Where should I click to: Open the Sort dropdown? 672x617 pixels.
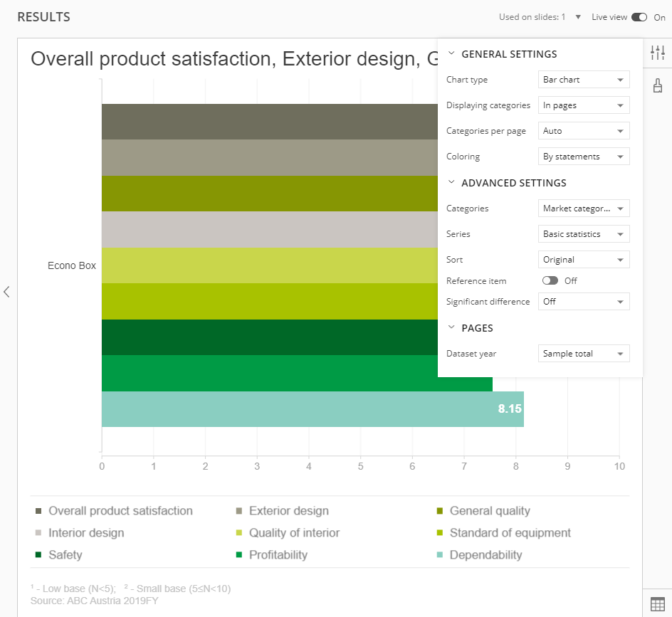tap(584, 260)
